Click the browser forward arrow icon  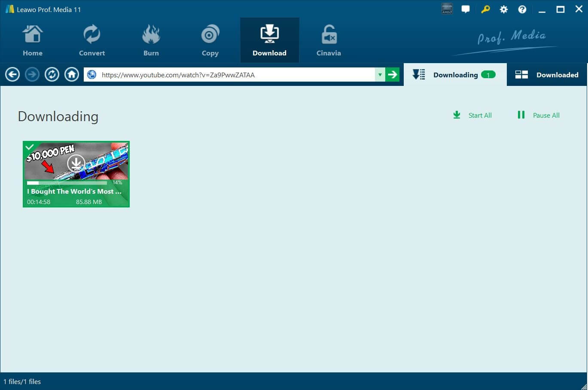coord(32,75)
